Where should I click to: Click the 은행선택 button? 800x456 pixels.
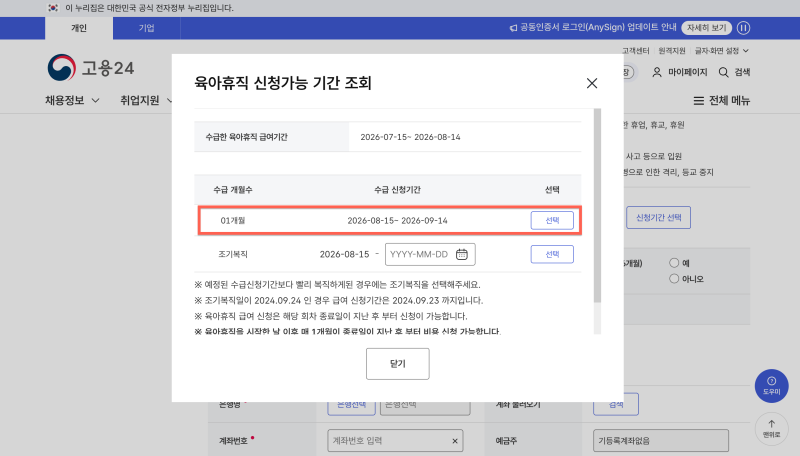(351, 404)
